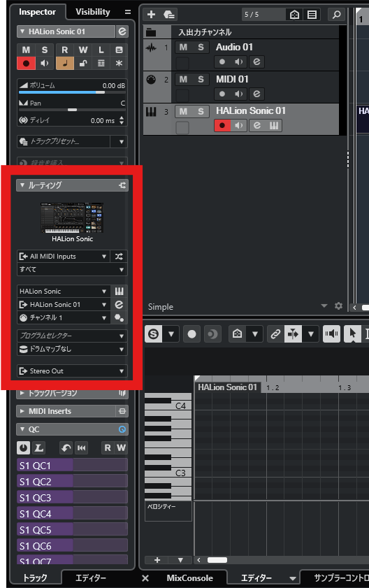The width and height of the screenshot is (369, 588).
Task: Toggle musical timebase note icon
Action: [x=65, y=64]
